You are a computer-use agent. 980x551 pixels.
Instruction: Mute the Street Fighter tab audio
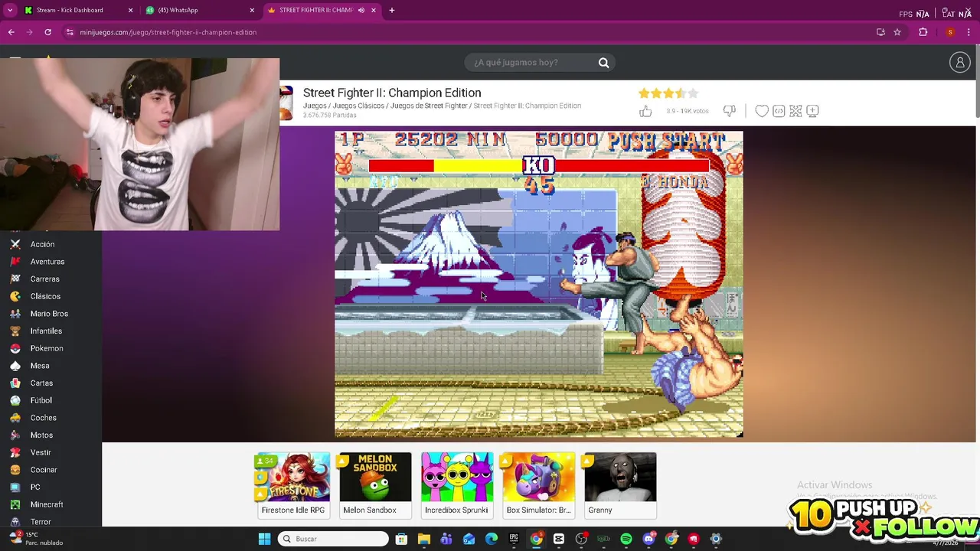[361, 10]
